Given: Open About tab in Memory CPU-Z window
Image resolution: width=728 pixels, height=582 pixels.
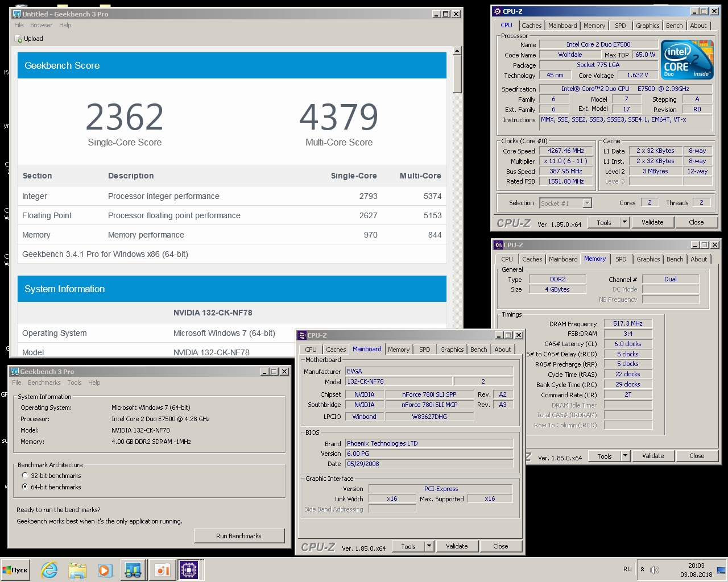Looking at the screenshot, I should 699,259.
